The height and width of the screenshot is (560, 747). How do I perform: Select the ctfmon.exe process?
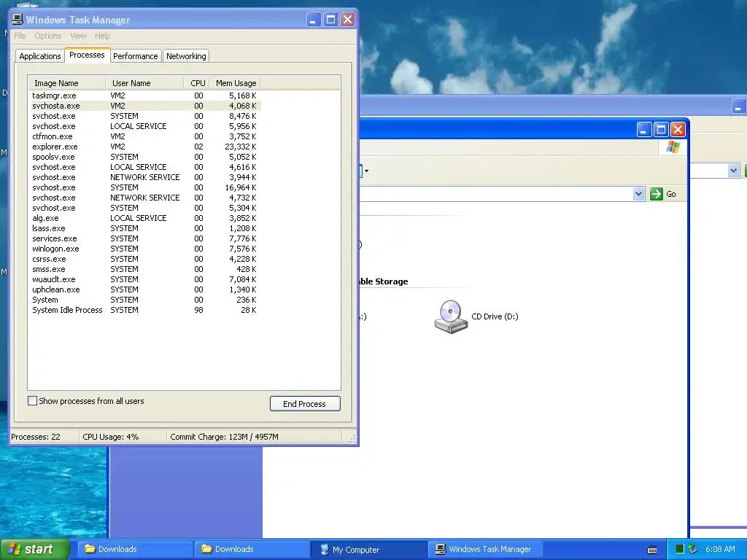[144, 136]
